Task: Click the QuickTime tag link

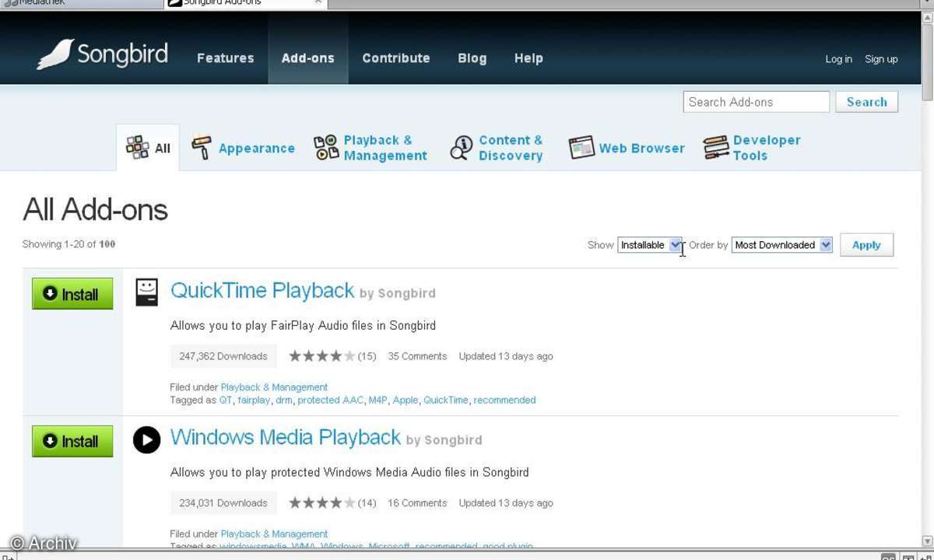Action: (446, 400)
